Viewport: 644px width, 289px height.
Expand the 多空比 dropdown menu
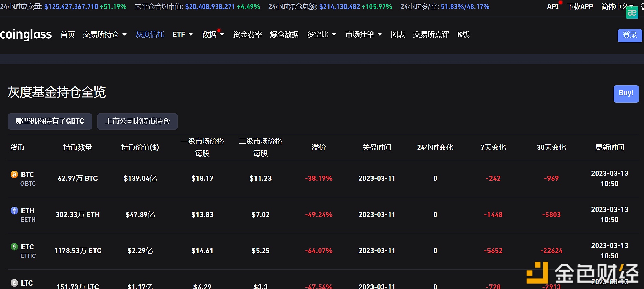tap(321, 34)
